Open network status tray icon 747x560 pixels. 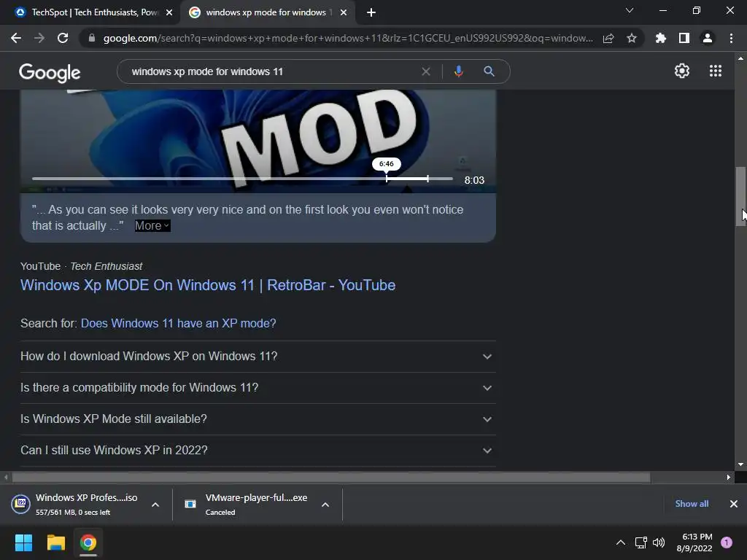tap(640, 542)
